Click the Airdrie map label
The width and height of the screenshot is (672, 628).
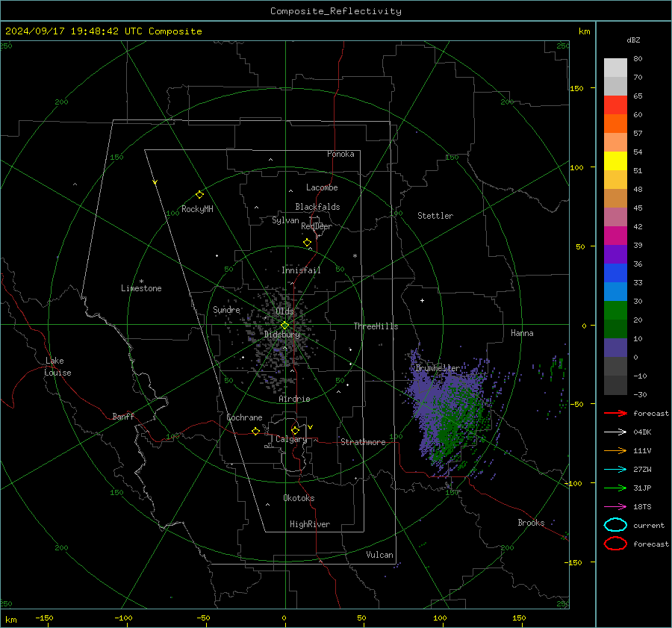click(x=294, y=399)
